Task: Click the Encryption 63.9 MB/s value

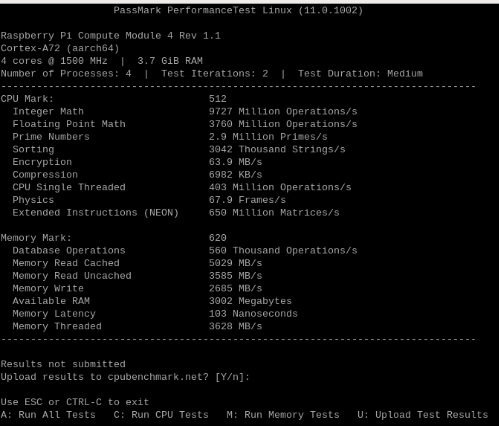Action: (x=235, y=162)
